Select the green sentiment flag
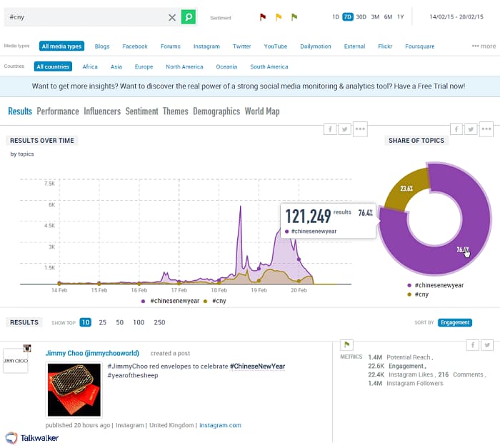Screen dimensions: 500x448 click(294, 17)
